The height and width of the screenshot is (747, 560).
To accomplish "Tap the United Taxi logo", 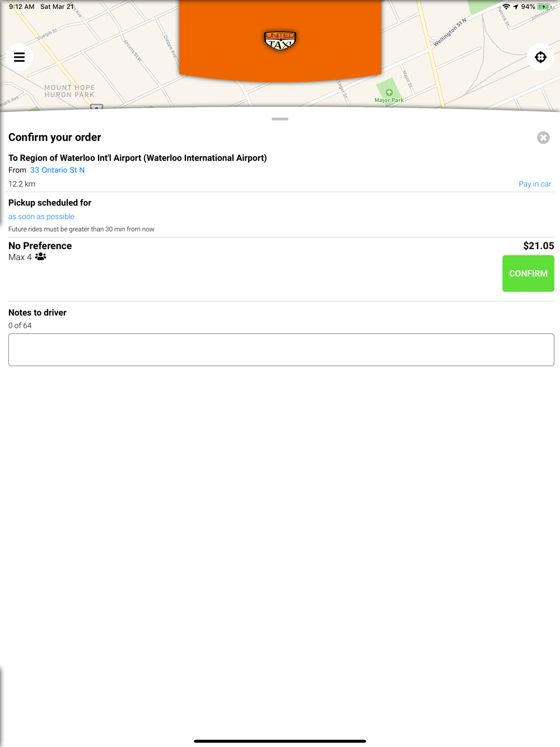I will coord(280,40).
